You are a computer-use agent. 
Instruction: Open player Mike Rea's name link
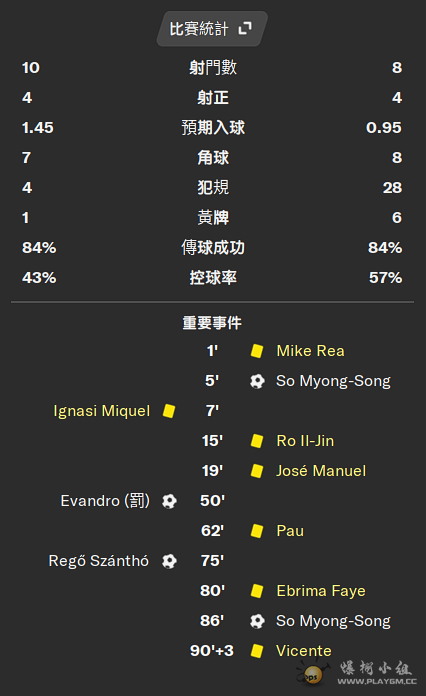tap(310, 351)
